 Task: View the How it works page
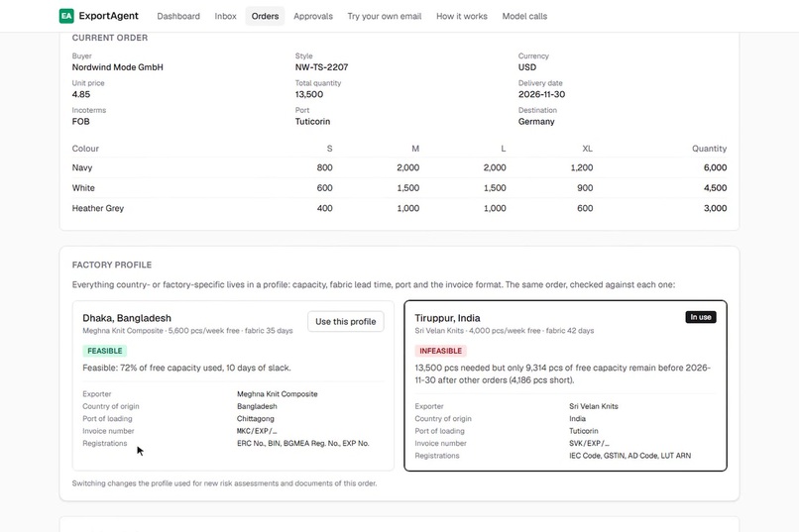point(462,16)
